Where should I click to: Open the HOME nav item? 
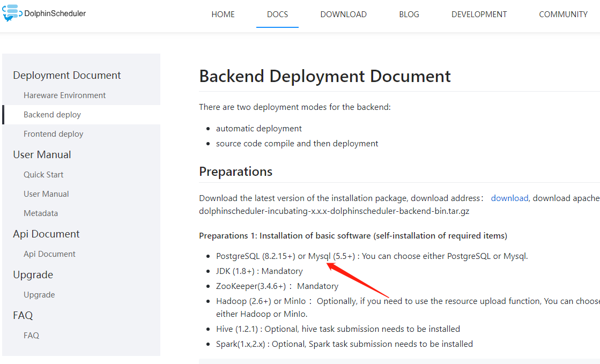click(x=223, y=14)
